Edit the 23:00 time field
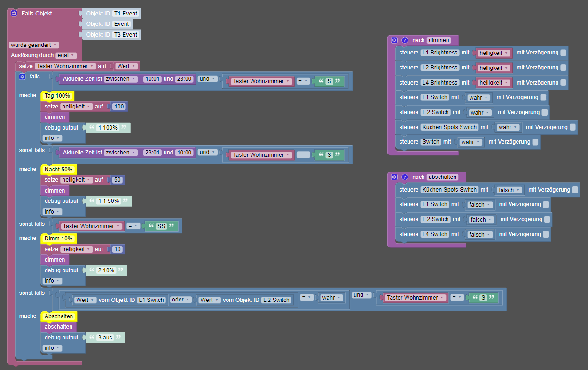Image resolution: width=588 pixels, height=370 pixels. coord(184,79)
